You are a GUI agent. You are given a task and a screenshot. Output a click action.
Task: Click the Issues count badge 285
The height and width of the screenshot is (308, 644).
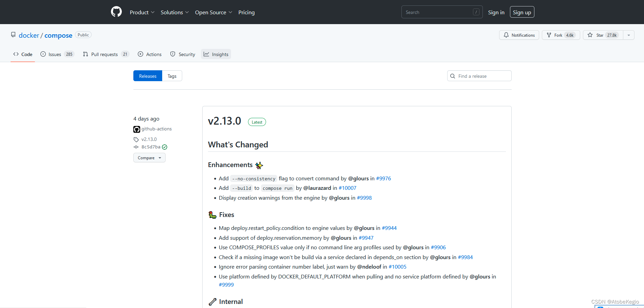pos(69,54)
